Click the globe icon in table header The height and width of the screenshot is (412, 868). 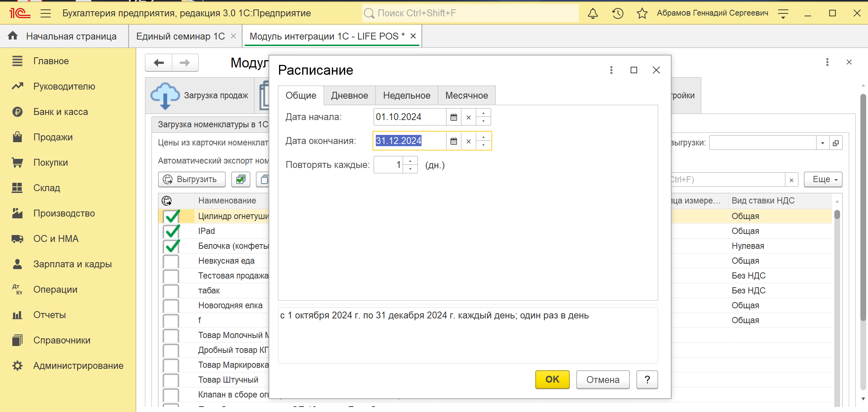(x=167, y=201)
